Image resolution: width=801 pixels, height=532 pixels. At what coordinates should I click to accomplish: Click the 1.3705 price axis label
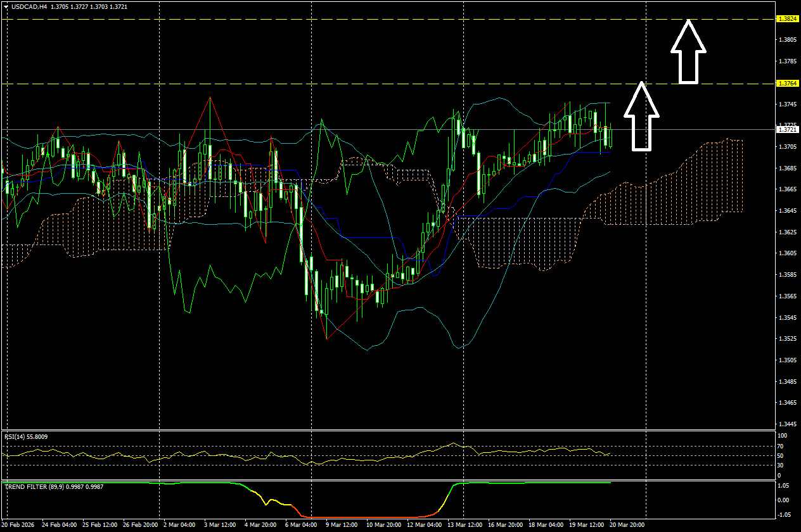[787, 147]
